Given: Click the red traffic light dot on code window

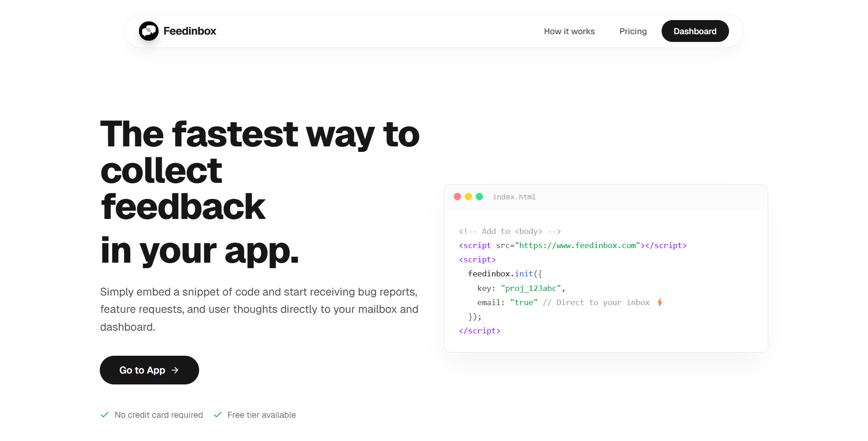Looking at the screenshot, I should point(457,197).
